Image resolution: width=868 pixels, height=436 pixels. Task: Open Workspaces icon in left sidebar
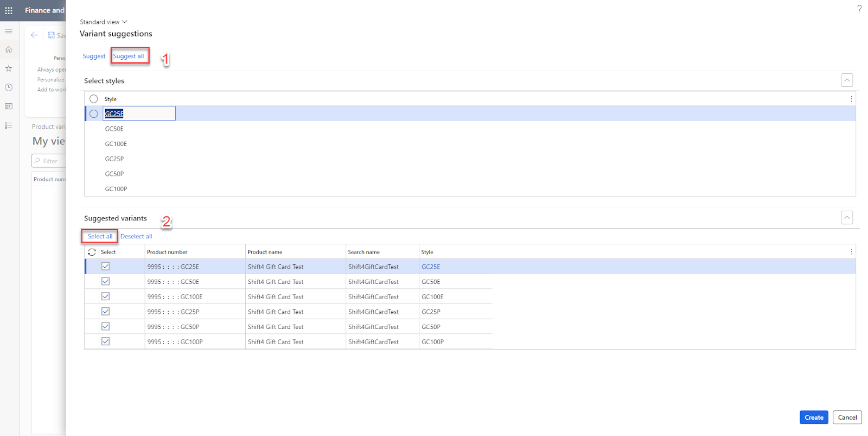click(x=9, y=106)
